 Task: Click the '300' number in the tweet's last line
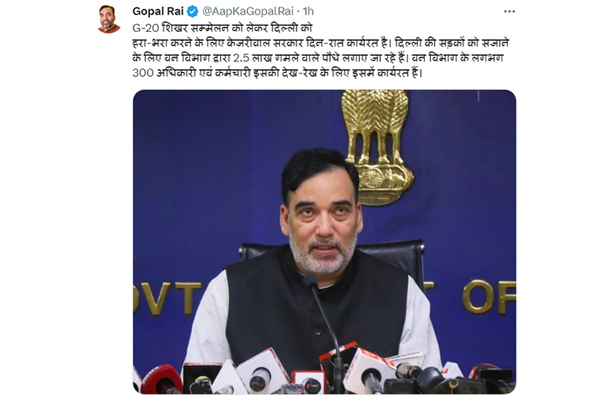point(143,73)
